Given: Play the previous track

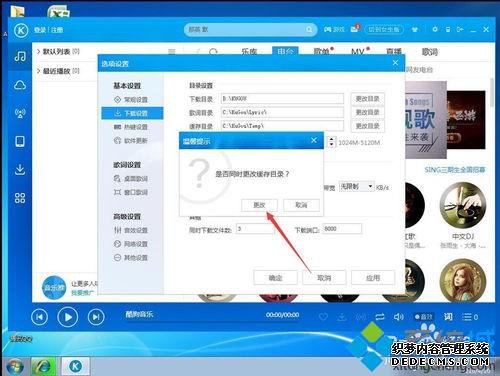Looking at the screenshot, I should pos(39,317).
